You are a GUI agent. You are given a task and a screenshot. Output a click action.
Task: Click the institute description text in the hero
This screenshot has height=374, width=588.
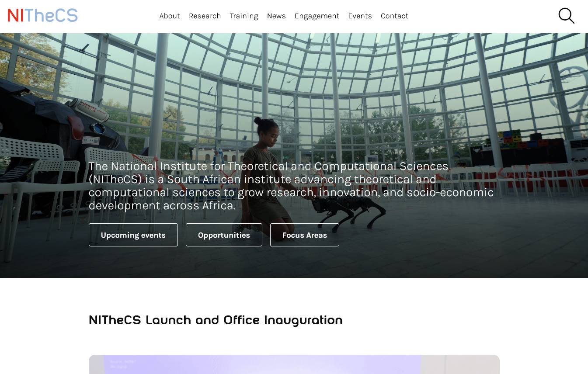click(291, 186)
